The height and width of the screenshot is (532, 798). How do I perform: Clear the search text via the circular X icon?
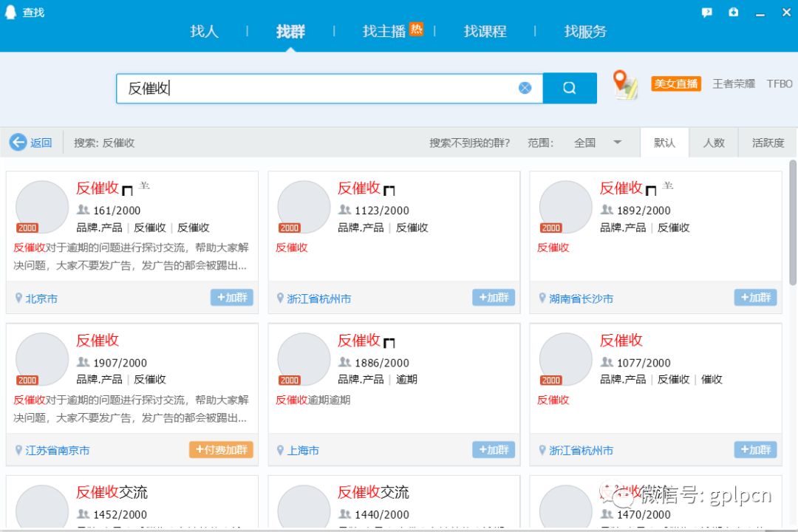coord(525,87)
